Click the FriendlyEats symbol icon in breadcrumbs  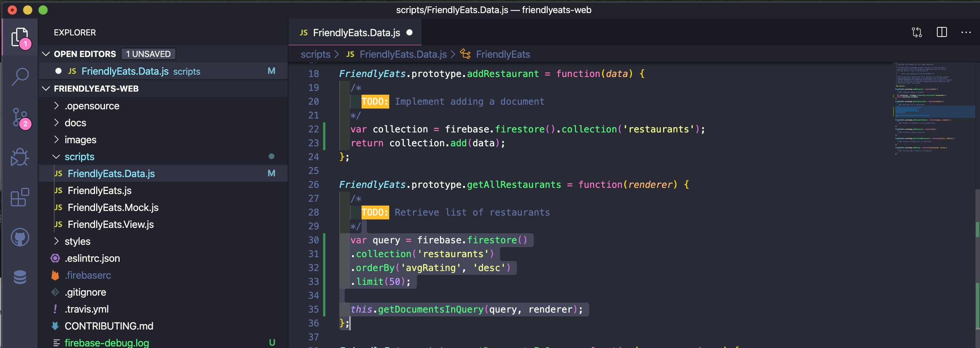[465, 54]
